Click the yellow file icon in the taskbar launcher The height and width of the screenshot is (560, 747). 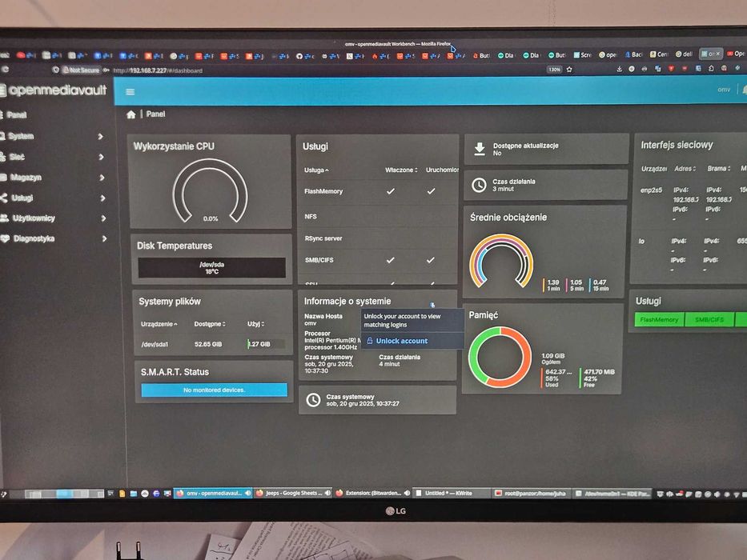[122, 494]
